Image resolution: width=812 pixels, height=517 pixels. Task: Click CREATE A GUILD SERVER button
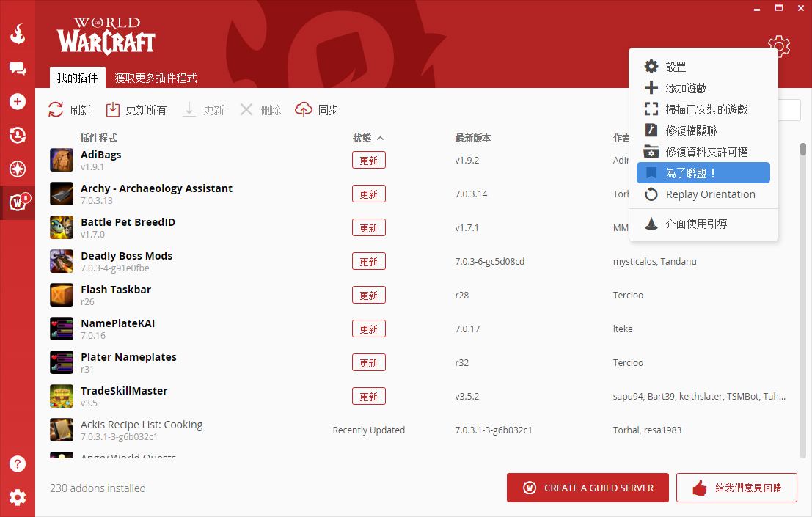(588, 488)
